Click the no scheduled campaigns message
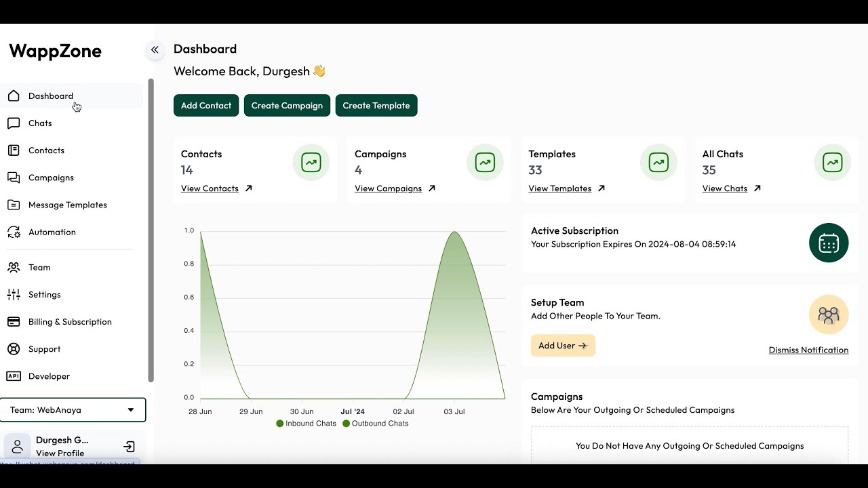The height and width of the screenshot is (488, 868). click(x=690, y=446)
